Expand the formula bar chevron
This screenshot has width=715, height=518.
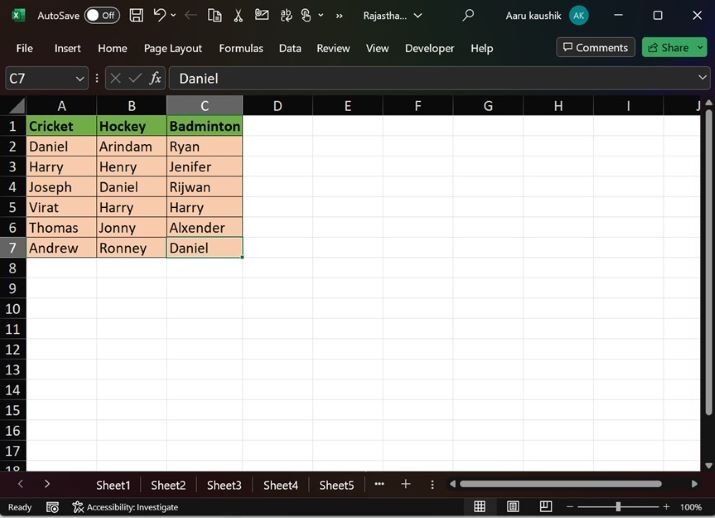pyautogui.click(x=702, y=78)
